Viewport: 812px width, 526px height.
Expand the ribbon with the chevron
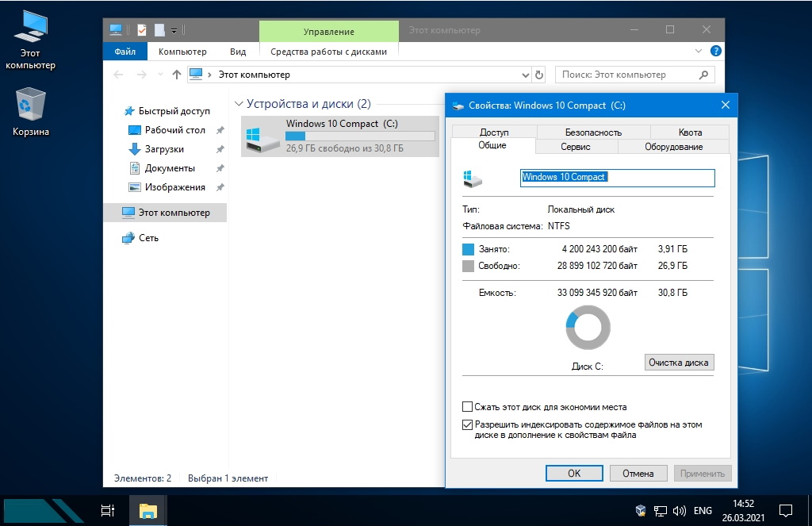click(x=699, y=52)
